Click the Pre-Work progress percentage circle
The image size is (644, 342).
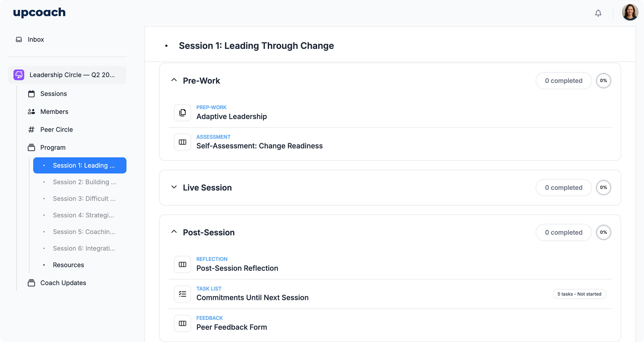click(x=604, y=80)
